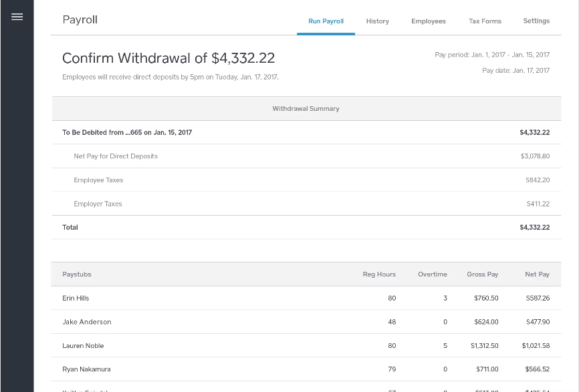
Task: Select the Withdrawal Summary header
Action: pos(306,108)
